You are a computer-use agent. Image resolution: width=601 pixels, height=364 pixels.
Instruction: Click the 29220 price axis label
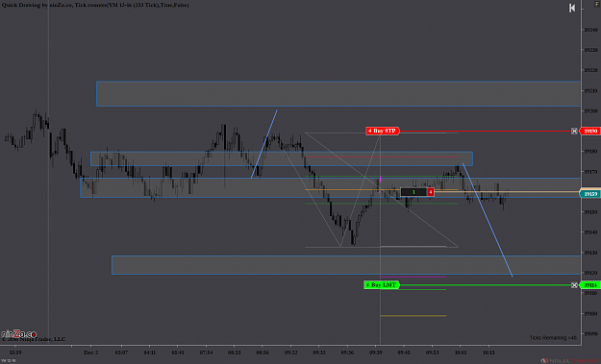click(590, 70)
